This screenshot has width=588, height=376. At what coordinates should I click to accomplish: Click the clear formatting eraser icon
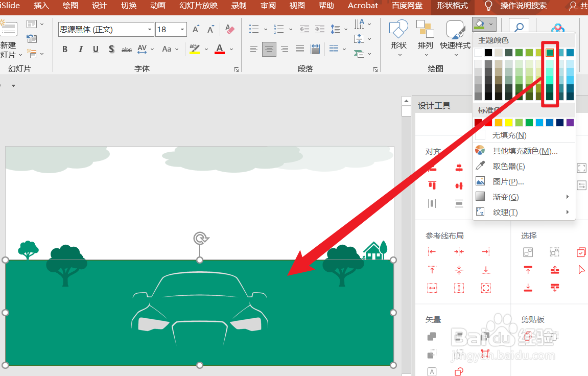230,29
